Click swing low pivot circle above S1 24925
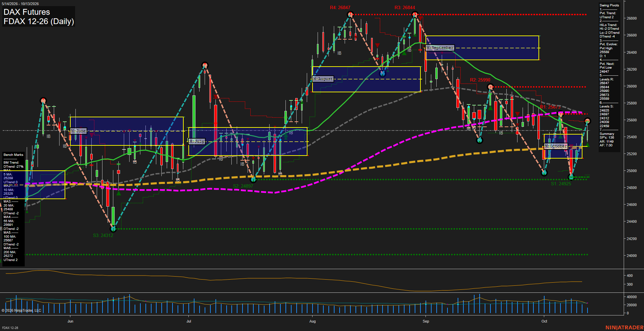644x331 pixels. [x=571, y=177]
